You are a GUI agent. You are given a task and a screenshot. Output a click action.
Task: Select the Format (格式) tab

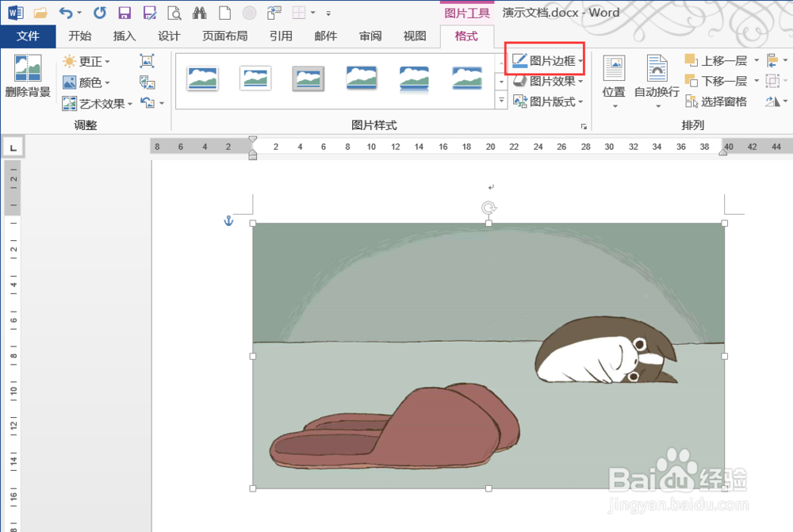pos(466,36)
